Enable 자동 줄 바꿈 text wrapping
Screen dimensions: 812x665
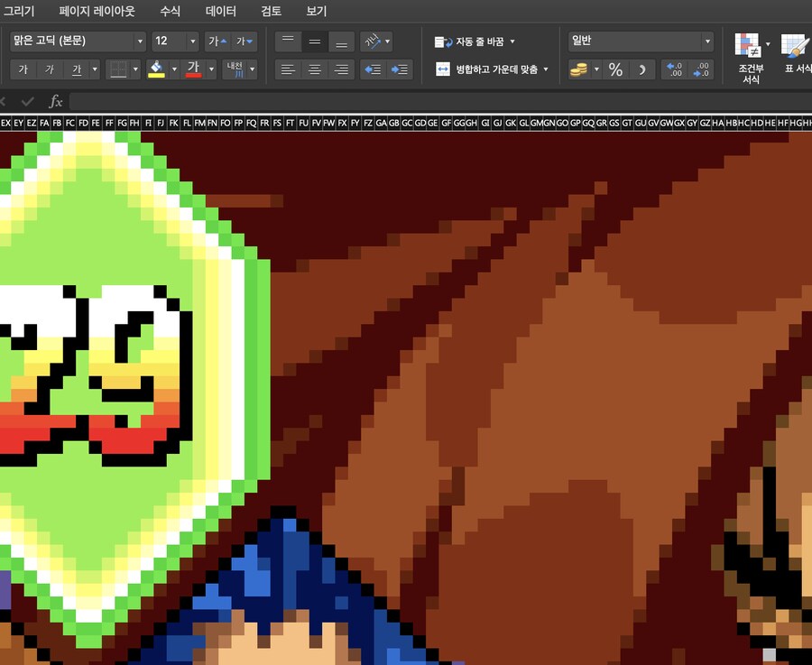click(475, 41)
